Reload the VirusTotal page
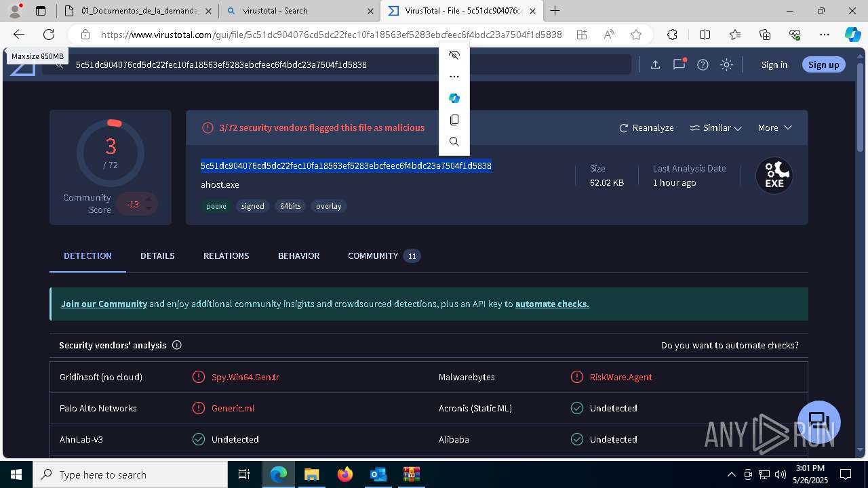 tap(49, 35)
